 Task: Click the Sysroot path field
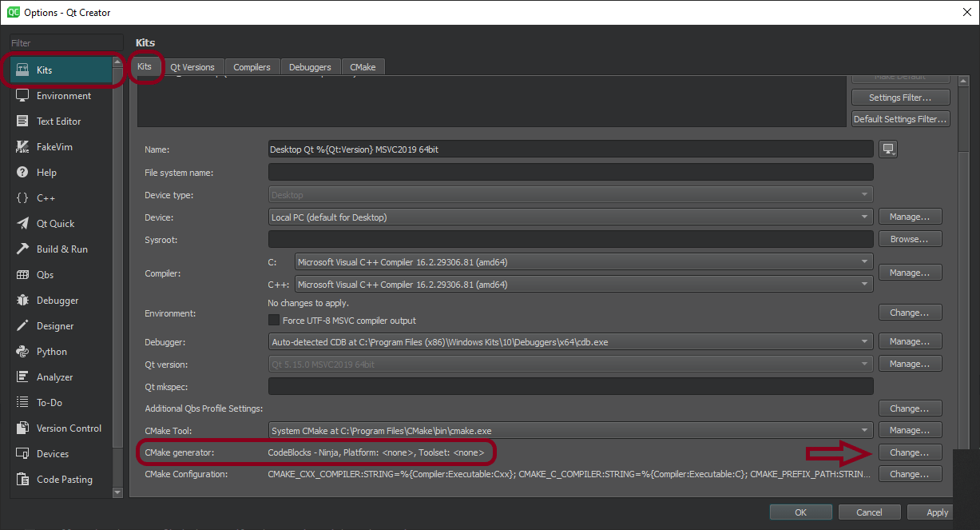(x=571, y=239)
